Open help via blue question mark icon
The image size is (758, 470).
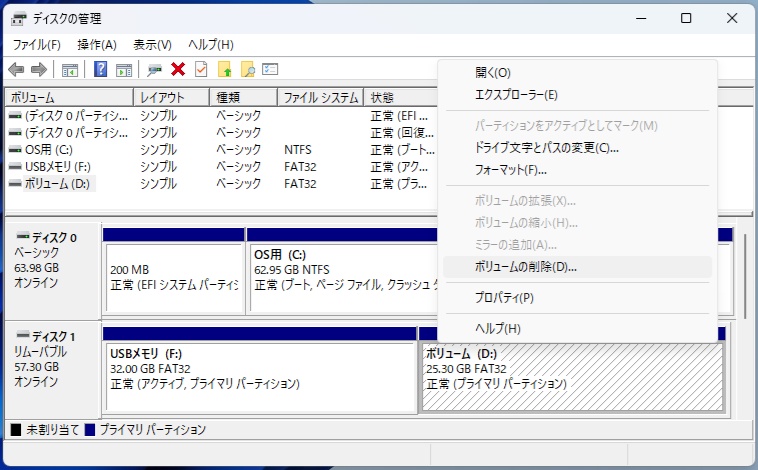click(x=101, y=69)
